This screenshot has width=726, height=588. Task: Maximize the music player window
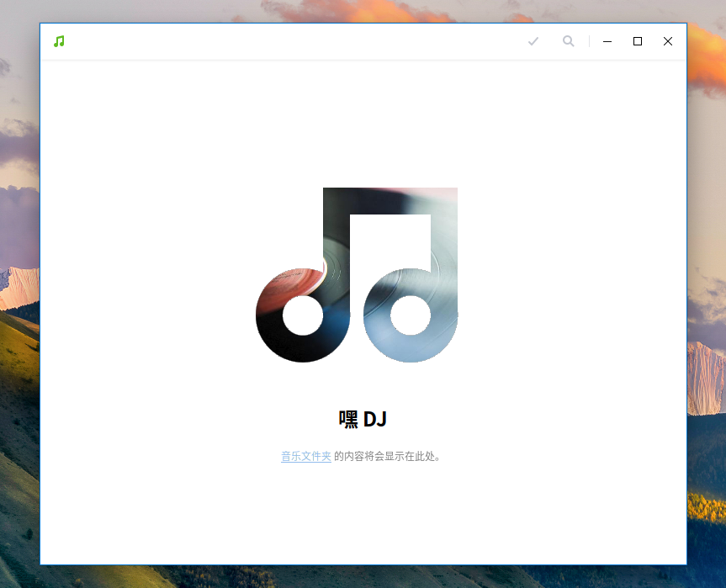[638, 41]
